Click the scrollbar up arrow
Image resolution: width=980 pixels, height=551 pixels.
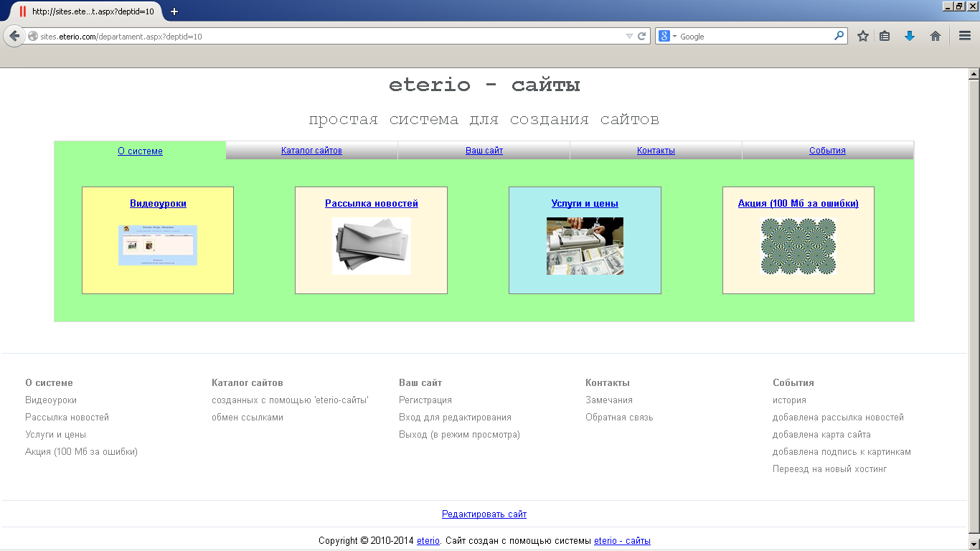click(x=974, y=74)
